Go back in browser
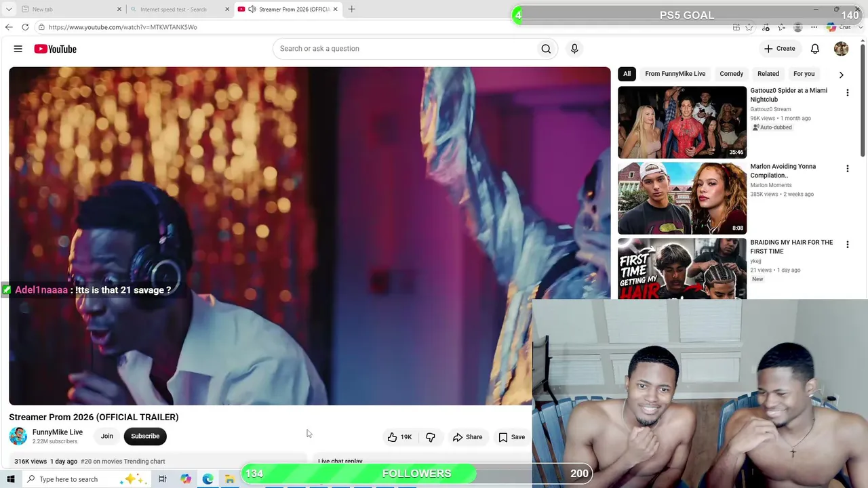This screenshot has width=868, height=488. pos(9,27)
